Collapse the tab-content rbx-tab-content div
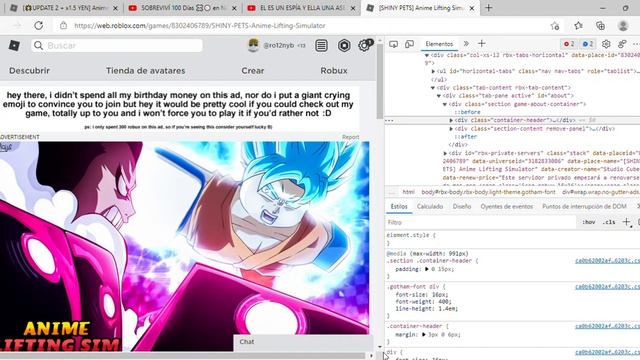Screen dimensions: 640x360 pyautogui.click(x=433, y=88)
